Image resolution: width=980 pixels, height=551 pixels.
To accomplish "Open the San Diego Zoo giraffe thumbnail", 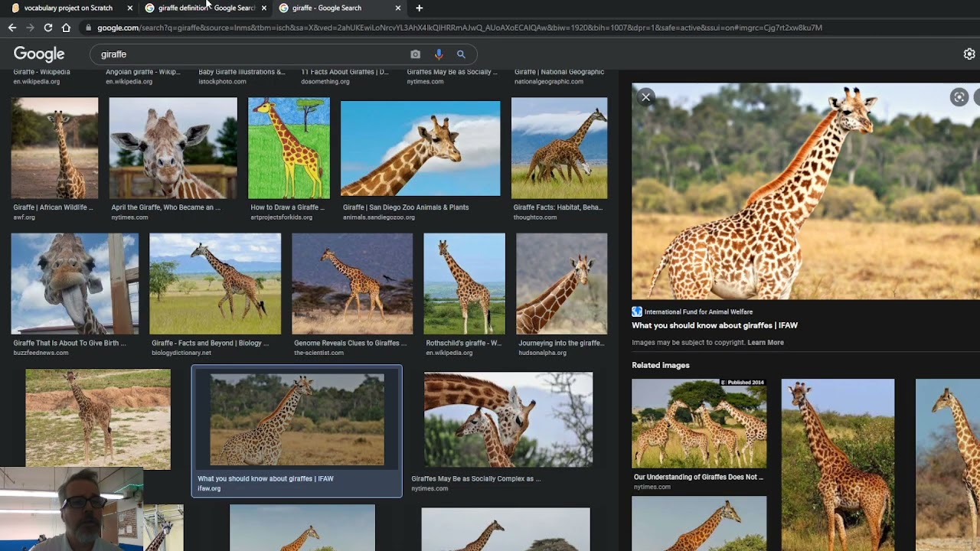I will pos(420,148).
